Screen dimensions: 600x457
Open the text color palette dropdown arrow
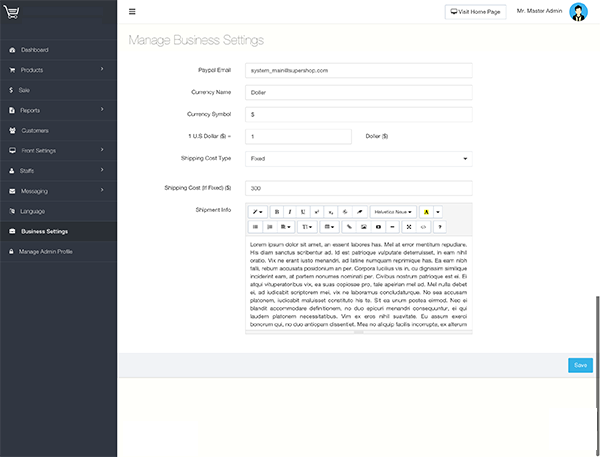click(438, 212)
